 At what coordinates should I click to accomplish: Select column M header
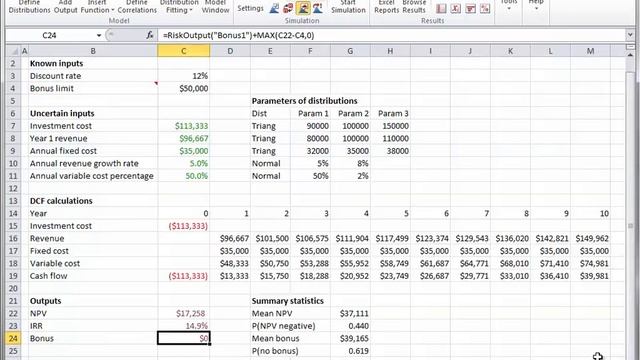[590, 51]
